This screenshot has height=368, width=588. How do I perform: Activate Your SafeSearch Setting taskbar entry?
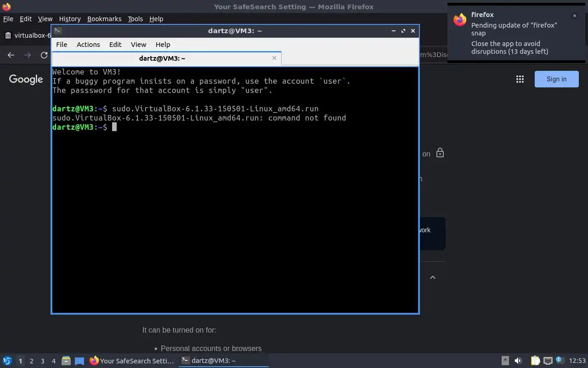tap(132, 361)
